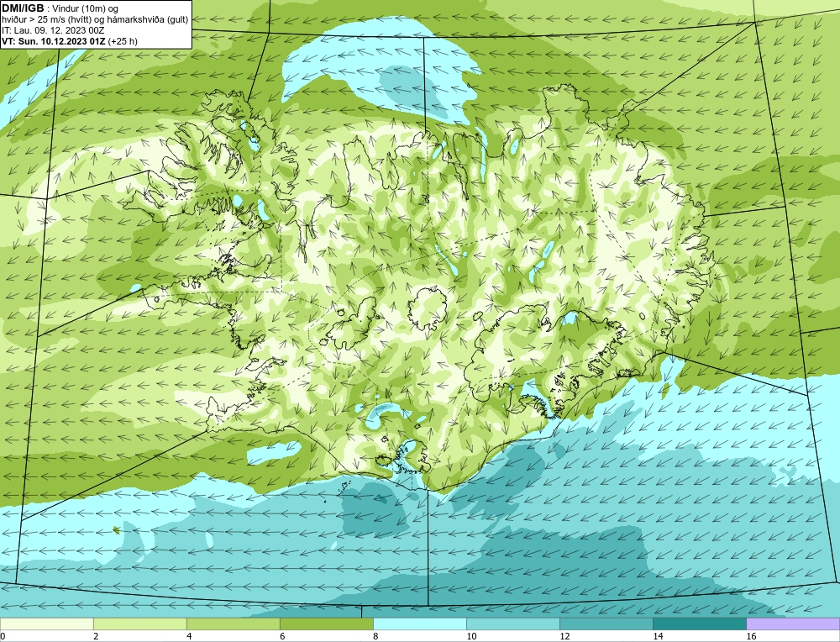
Task: Click the 'DMI/IGB' title text
Action: pos(23,8)
